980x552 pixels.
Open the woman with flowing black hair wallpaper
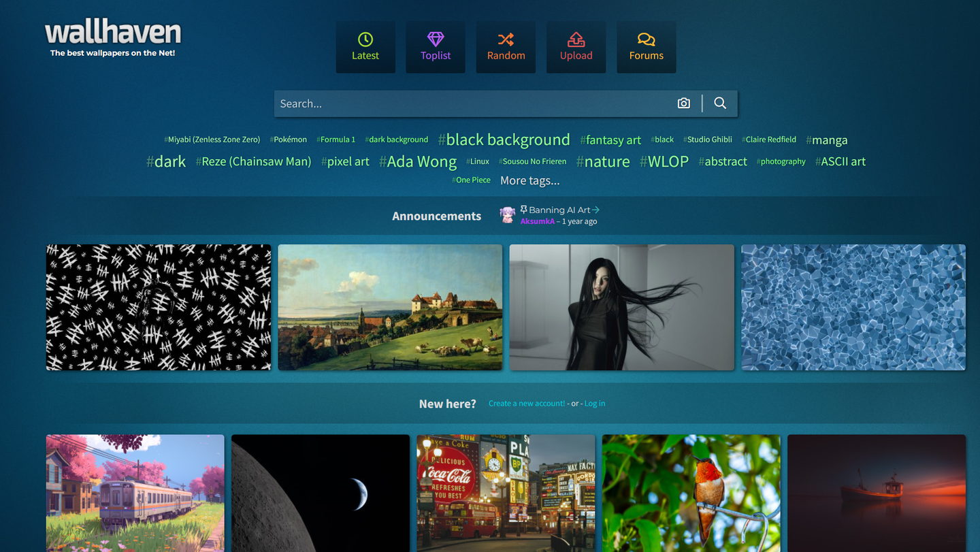[x=622, y=308]
